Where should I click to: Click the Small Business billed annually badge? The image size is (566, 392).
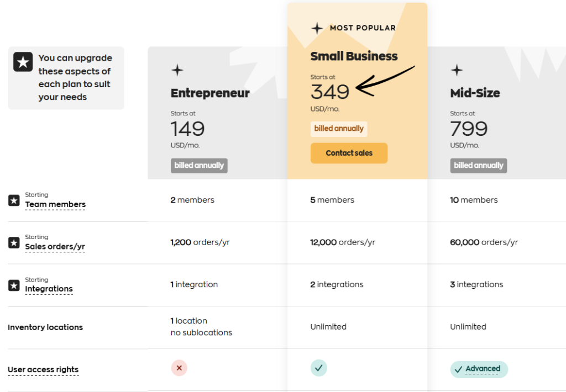pyautogui.click(x=339, y=129)
